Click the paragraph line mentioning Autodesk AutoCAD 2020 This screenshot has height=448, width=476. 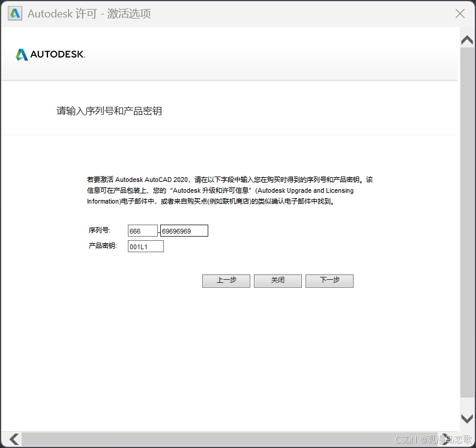coord(230,180)
